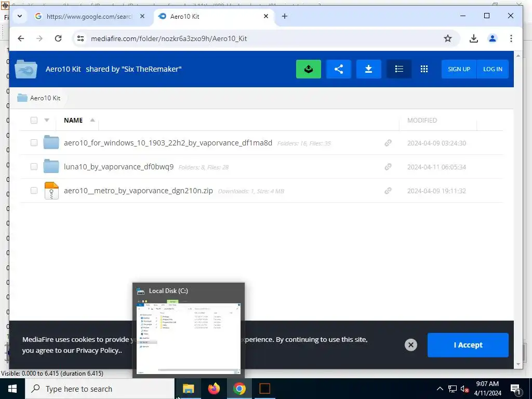Copy link for luna10_by_vaporvance folder
The width and height of the screenshot is (532, 399).
pos(388,167)
